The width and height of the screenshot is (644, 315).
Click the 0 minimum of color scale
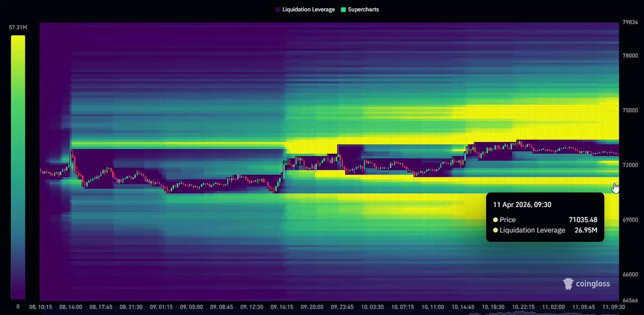(x=18, y=306)
